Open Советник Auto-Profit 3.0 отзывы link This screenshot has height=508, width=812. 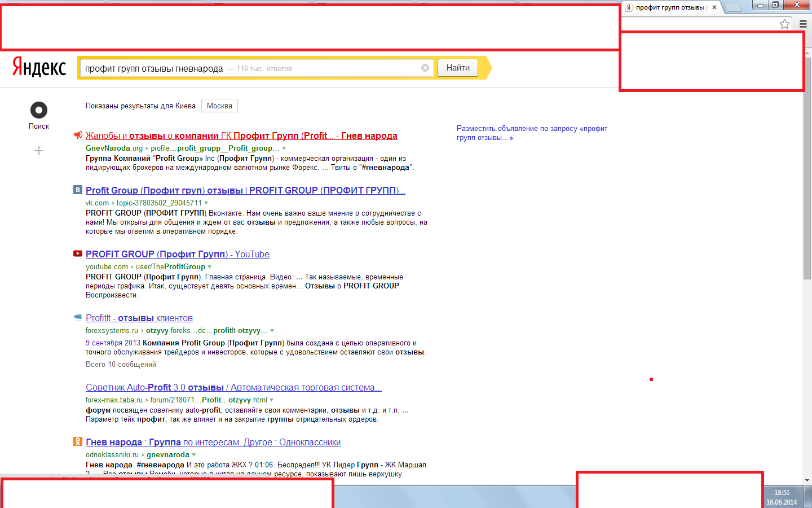233,387
